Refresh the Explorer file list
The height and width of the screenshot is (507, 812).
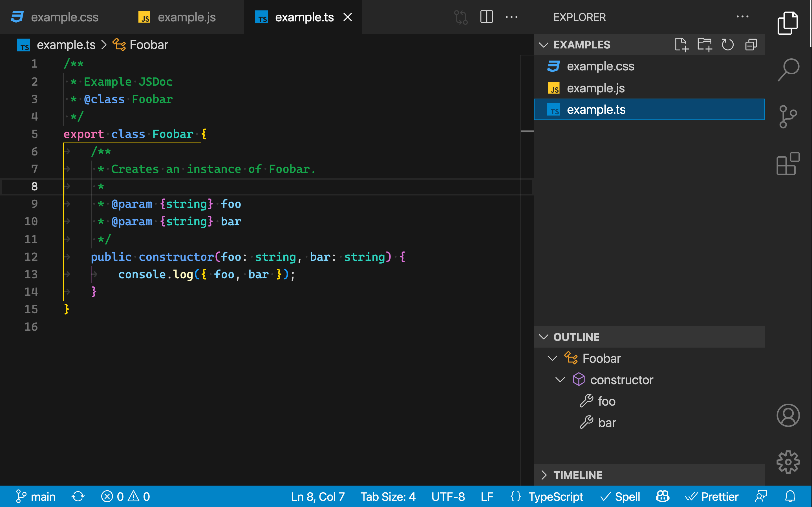(727, 45)
